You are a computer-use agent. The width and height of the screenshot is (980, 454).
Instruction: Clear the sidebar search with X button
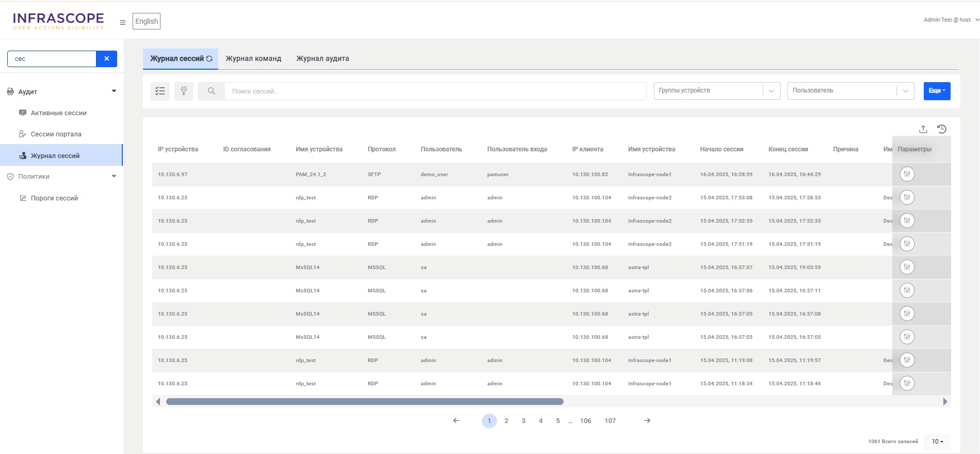[107, 59]
